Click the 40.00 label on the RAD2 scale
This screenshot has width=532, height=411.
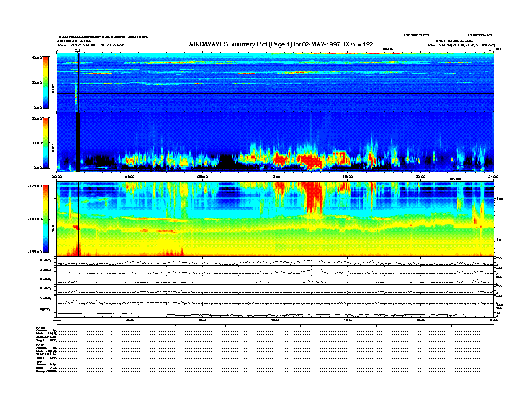pos(36,58)
